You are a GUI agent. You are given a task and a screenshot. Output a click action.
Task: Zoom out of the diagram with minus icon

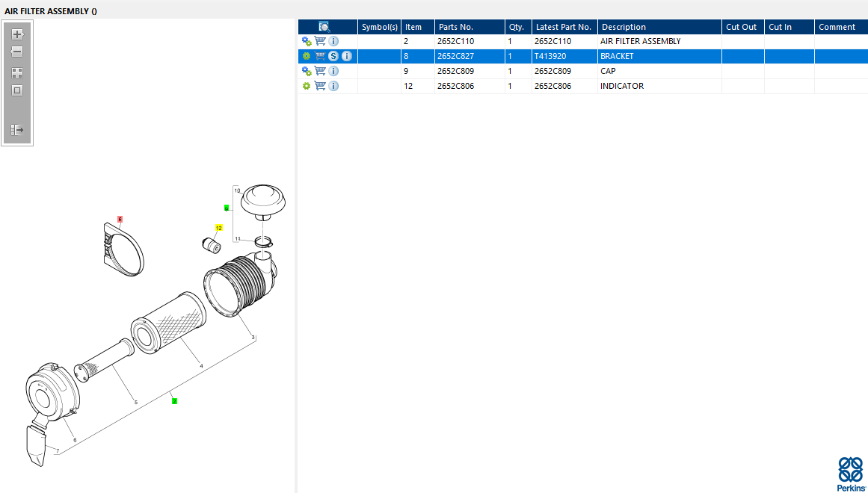point(17,52)
